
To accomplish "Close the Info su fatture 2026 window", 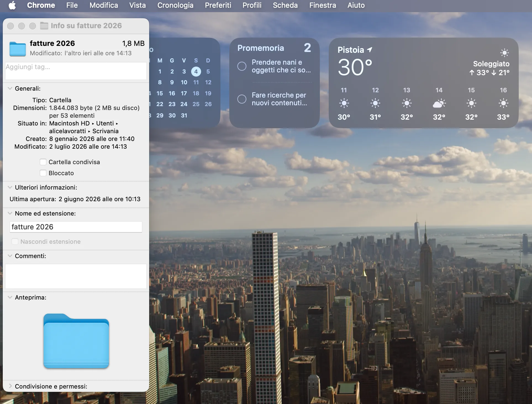I will (x=10, y=26).
